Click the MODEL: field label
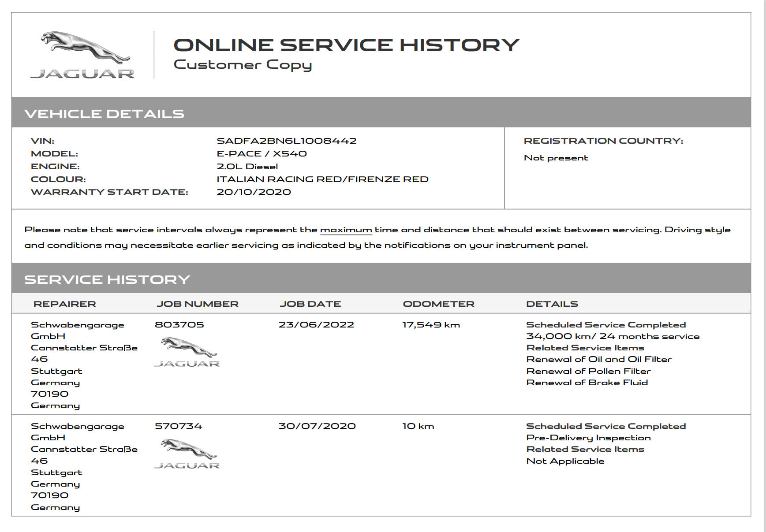 coord(54,153)
